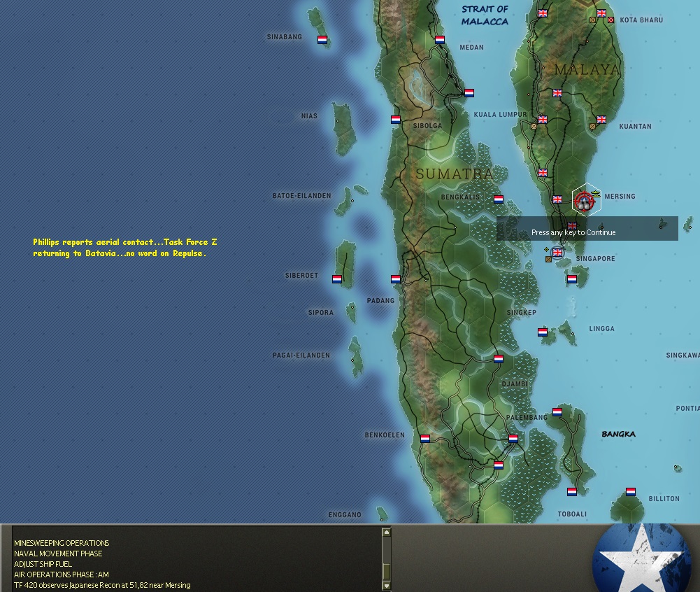Click the PAGAI-EILANDEN label
Viewport: 700px width, 592px height.
301,355
